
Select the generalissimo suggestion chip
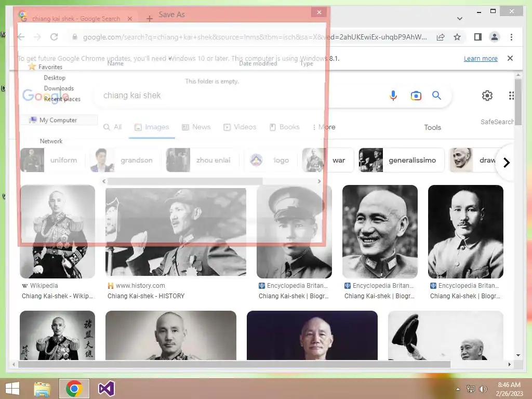[402, 160]
